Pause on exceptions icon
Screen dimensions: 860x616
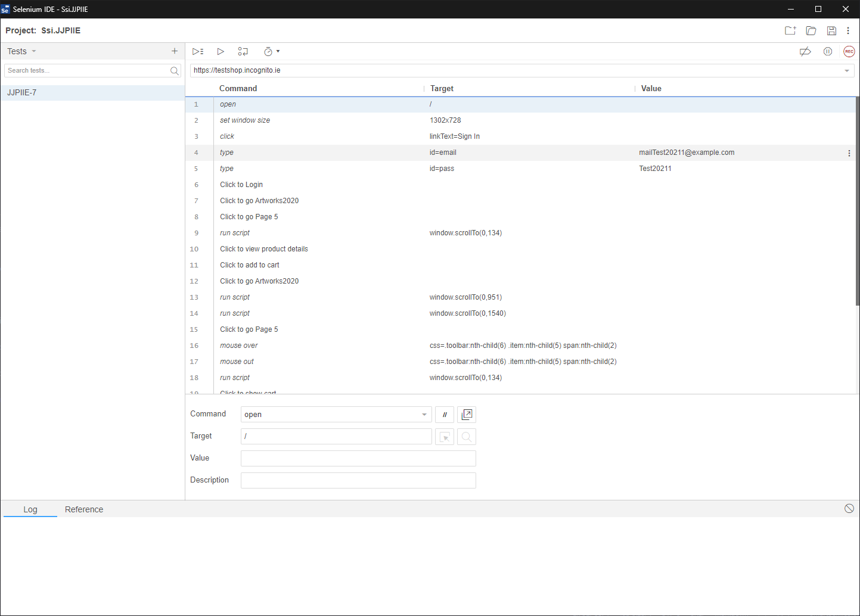point(828,52)
